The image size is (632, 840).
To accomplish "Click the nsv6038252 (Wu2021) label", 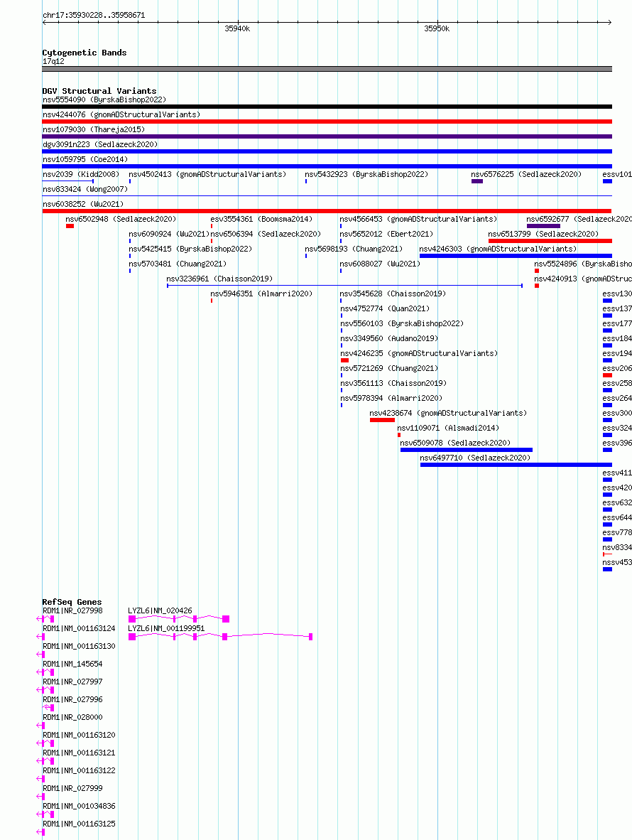I will point(83,205).
